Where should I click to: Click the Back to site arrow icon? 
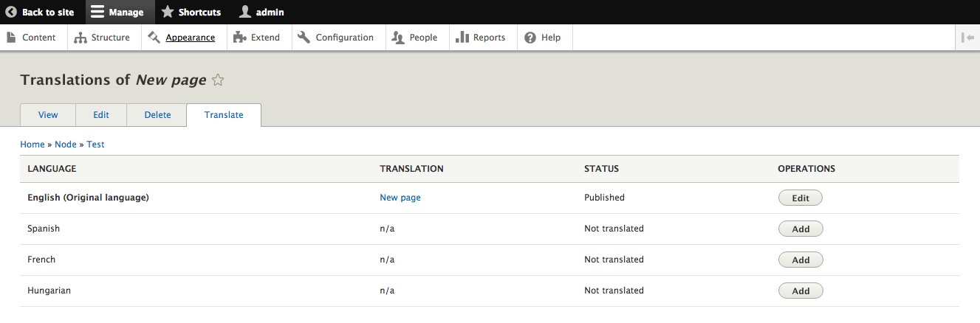11,12
